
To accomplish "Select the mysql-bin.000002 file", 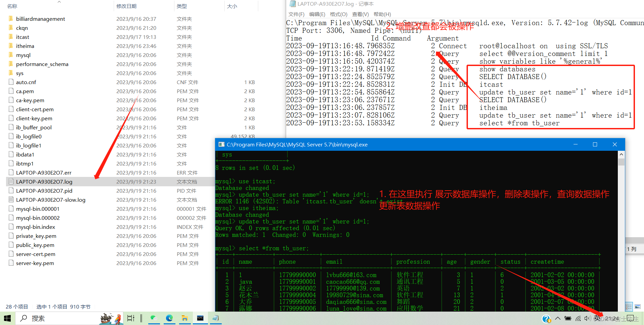I will point(38,218).
